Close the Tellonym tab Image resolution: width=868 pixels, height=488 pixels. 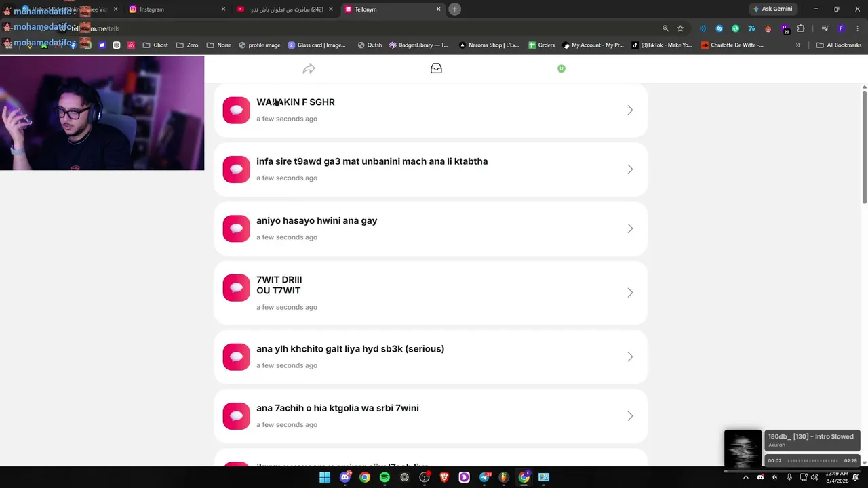coord(439,9)
